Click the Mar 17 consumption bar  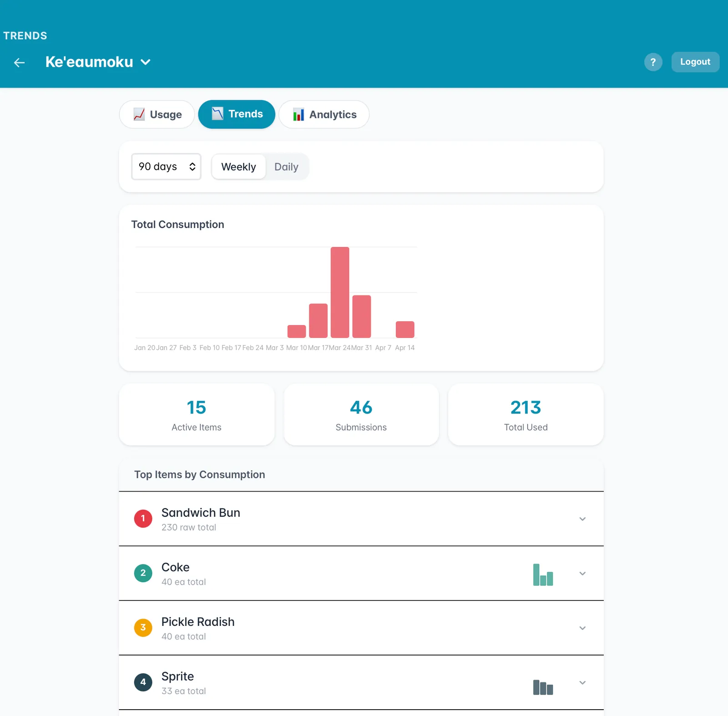[x=318, y=320]
